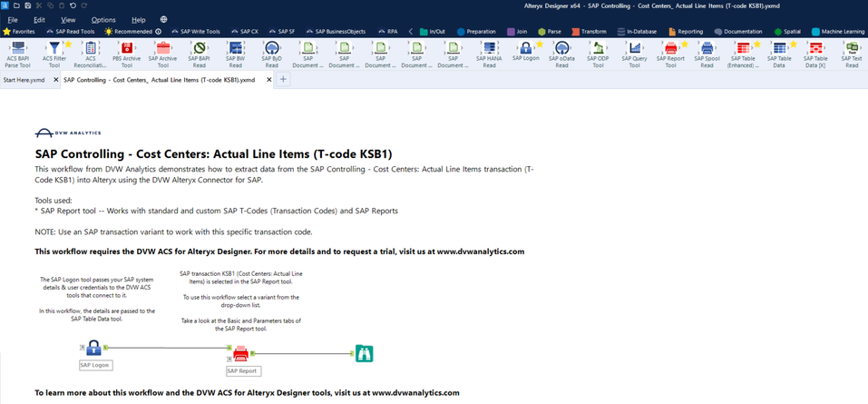Select the ACS Reconciliation tool icon
Viewport: 868px width, 404px height.
click(91, 48)
